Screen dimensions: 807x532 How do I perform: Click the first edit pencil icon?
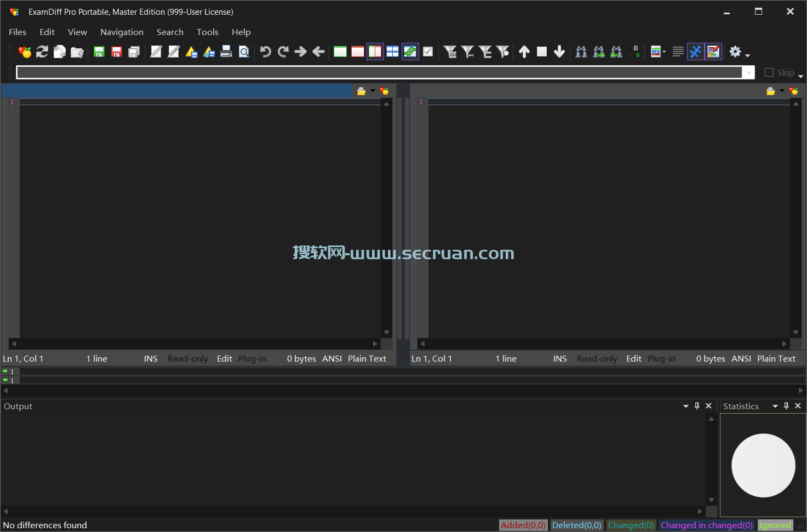point(156,52)
